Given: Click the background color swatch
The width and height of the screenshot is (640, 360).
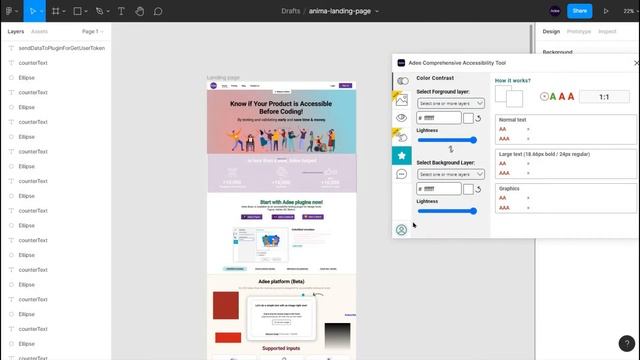Looking at the screenshot, I should 468,189.
